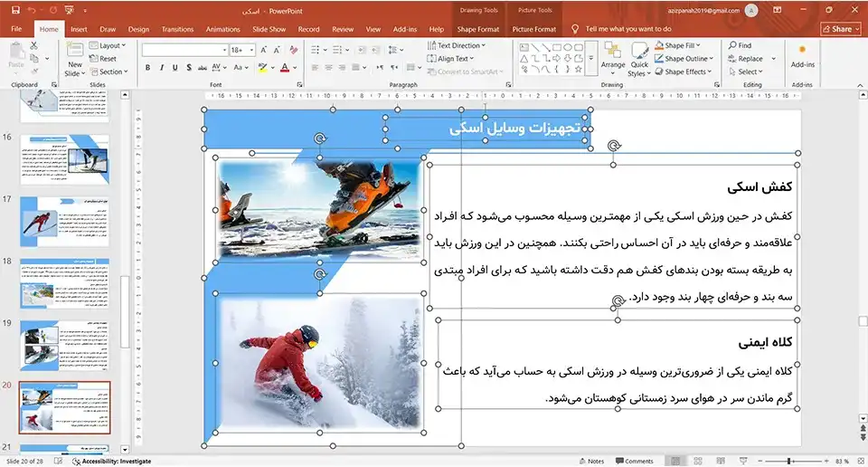Open Shape Fill options

tap(678, 45)
